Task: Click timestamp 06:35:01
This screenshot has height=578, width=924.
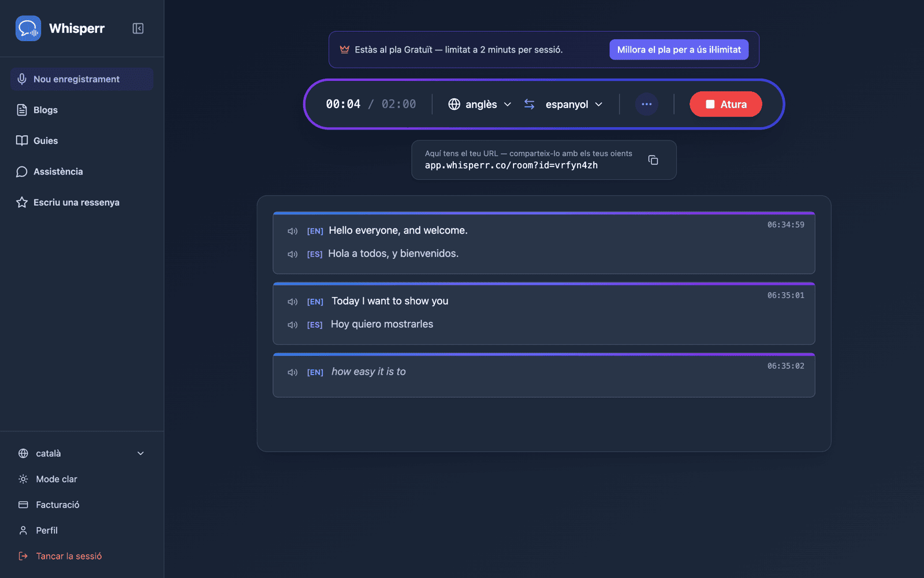Action: pos(785,295)
